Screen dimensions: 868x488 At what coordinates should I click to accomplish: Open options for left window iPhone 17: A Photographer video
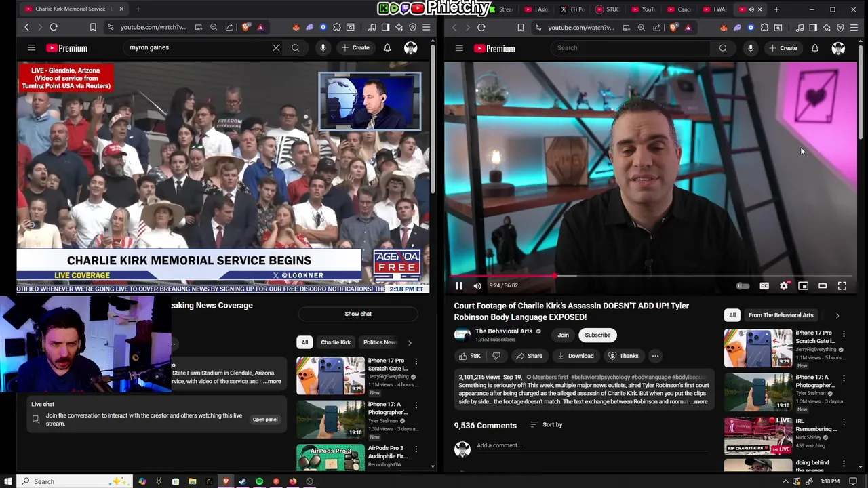pos(416,405)
